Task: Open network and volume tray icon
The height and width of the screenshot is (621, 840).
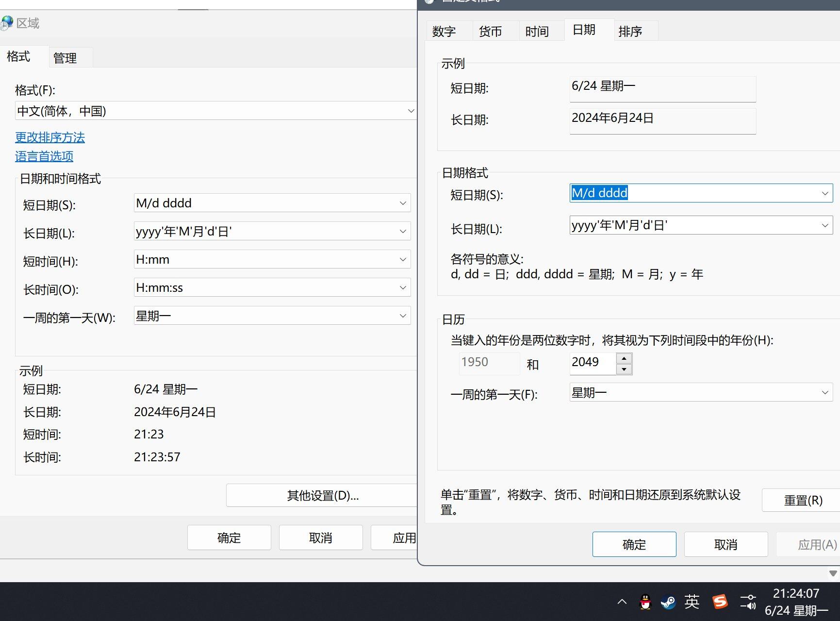Action: tap(748, 602)
